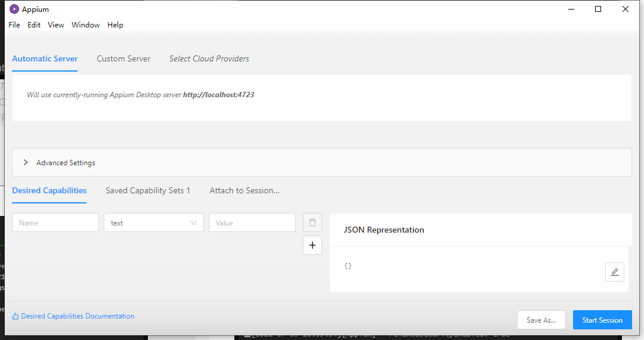Viewport: 644px width, 340px height.
Task: Edit raw JSON with pencil icon
Action: pyautogui.click(x=615, y=272)
